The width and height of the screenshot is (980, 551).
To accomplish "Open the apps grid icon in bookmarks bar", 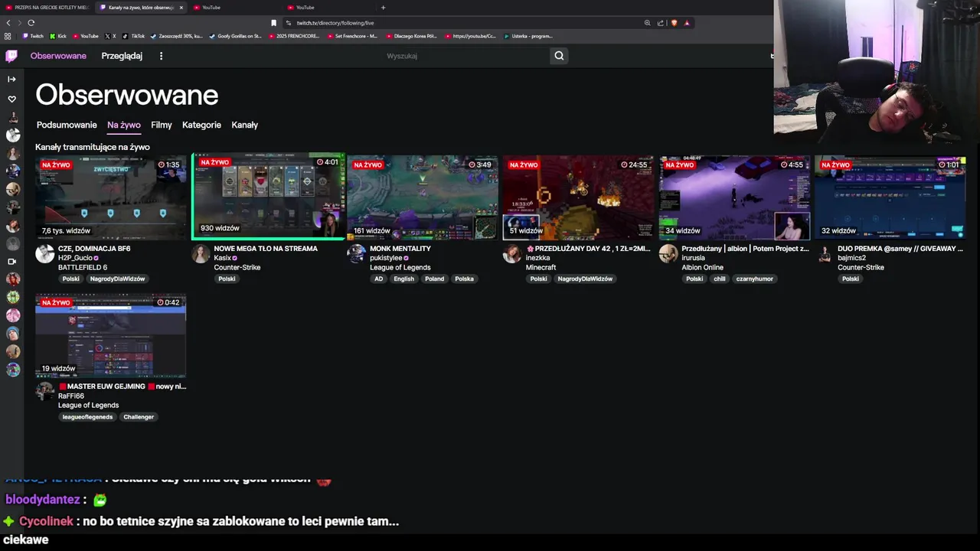I will (x=8, y=36).
